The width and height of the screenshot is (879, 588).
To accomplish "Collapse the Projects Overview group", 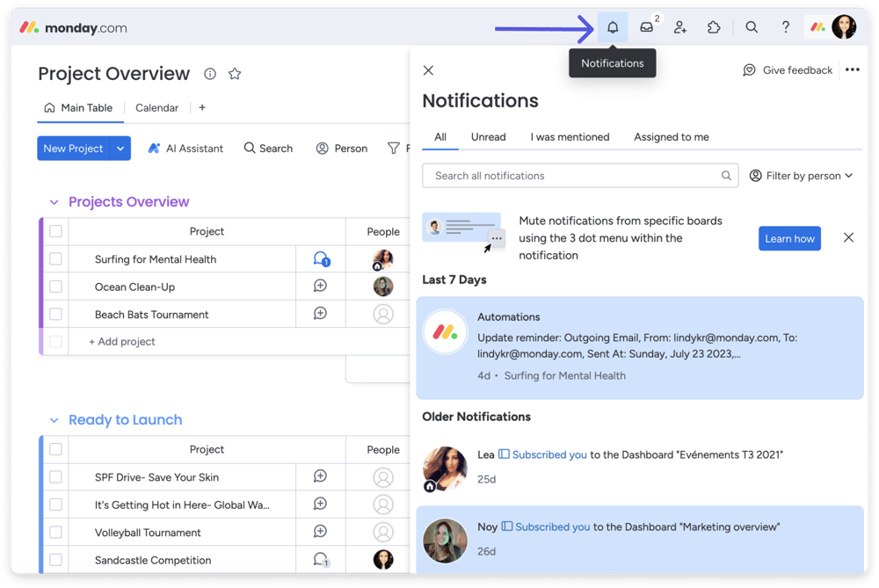I will point(54,202).
